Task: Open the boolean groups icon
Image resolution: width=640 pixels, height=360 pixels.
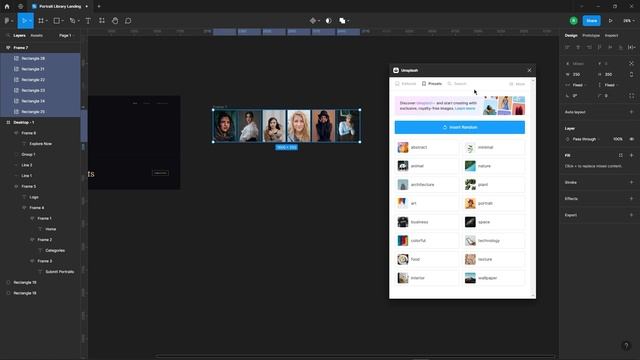Action: (x=343, y=21)
